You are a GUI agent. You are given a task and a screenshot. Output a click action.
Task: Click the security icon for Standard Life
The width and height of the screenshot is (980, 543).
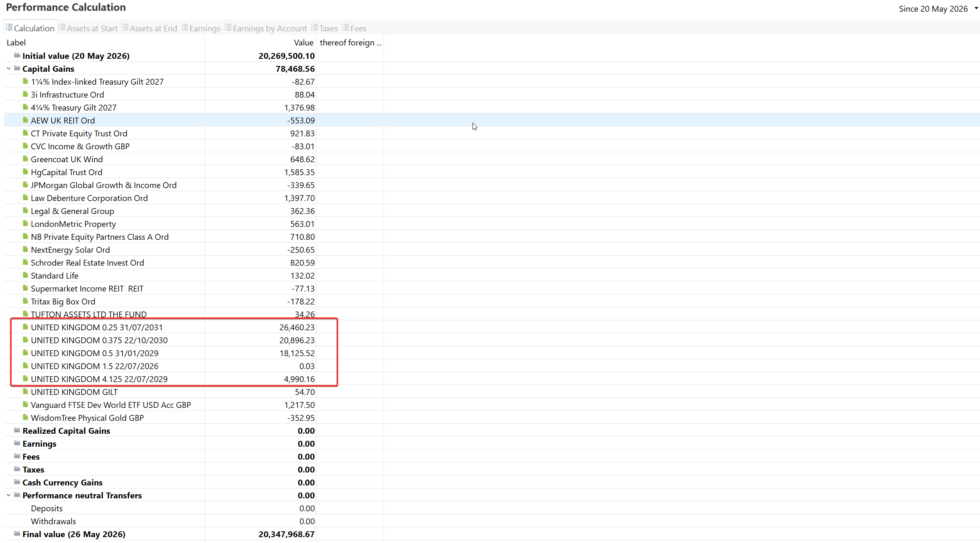tap(25, 275)
